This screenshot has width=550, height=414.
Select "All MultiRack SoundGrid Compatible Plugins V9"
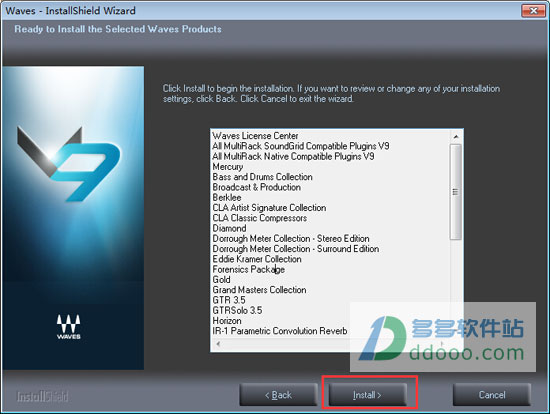point(301,146)
